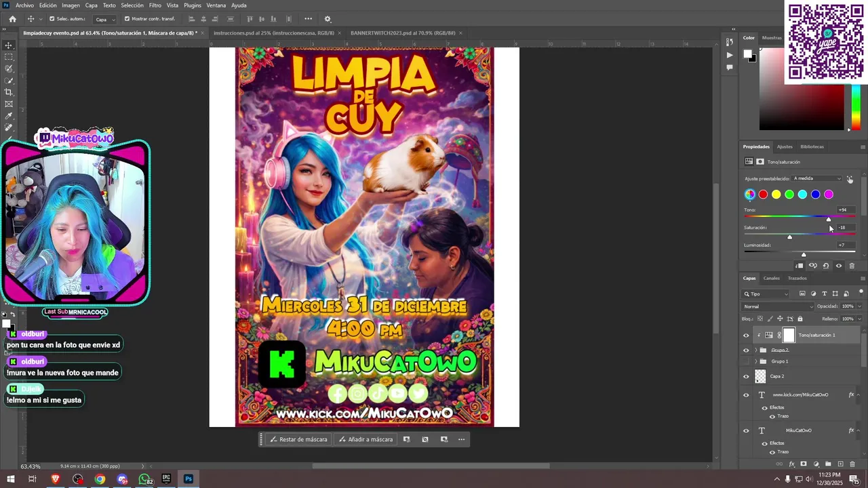Viewport: 868px width, 488px height.
Task: Open the Capa auto-select dropdown
Action: [103, 19]
